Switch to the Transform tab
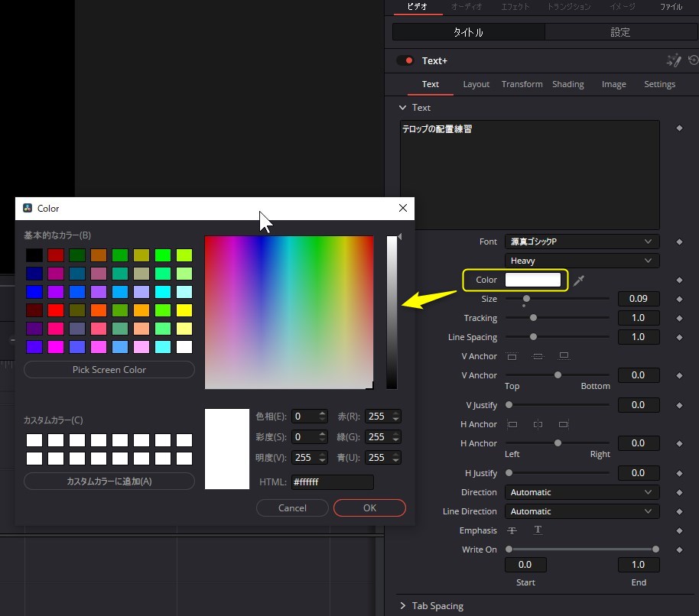The width and height of the screenshot is (699, 616). 522,84
